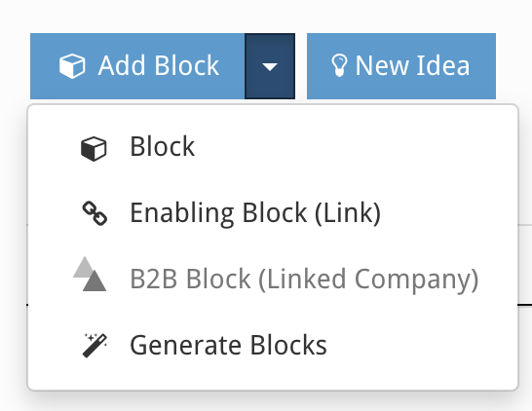Viewport: 532px width, 411px height.
Task: Click the black cube icon beside Block
Action: (x=94, y=149)
